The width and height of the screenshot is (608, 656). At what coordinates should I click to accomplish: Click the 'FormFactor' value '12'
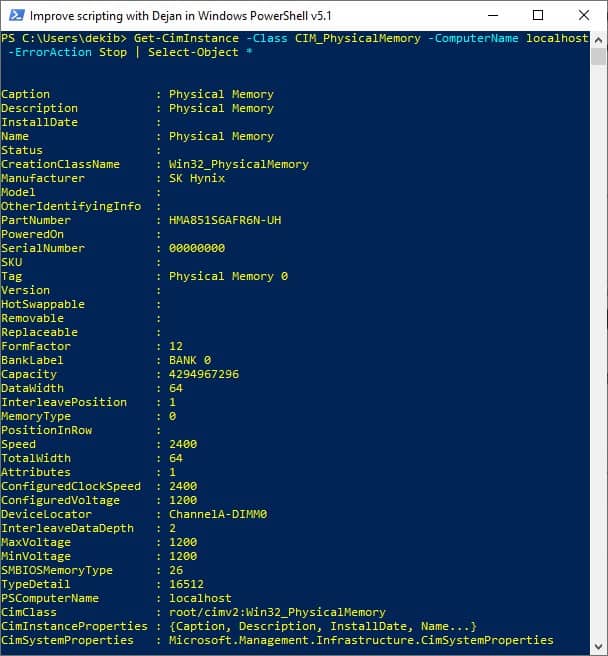point(176,346)
